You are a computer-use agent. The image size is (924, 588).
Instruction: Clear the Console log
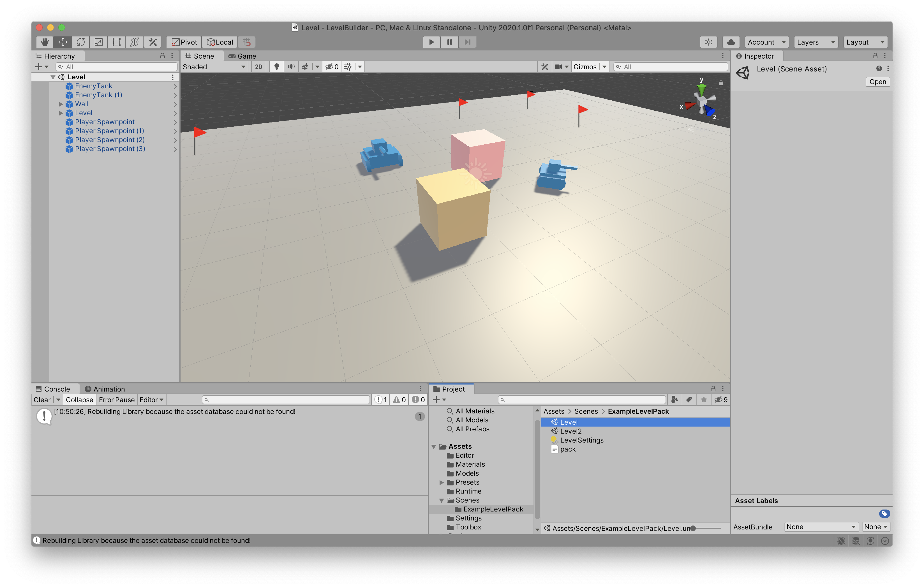[42, 400]
